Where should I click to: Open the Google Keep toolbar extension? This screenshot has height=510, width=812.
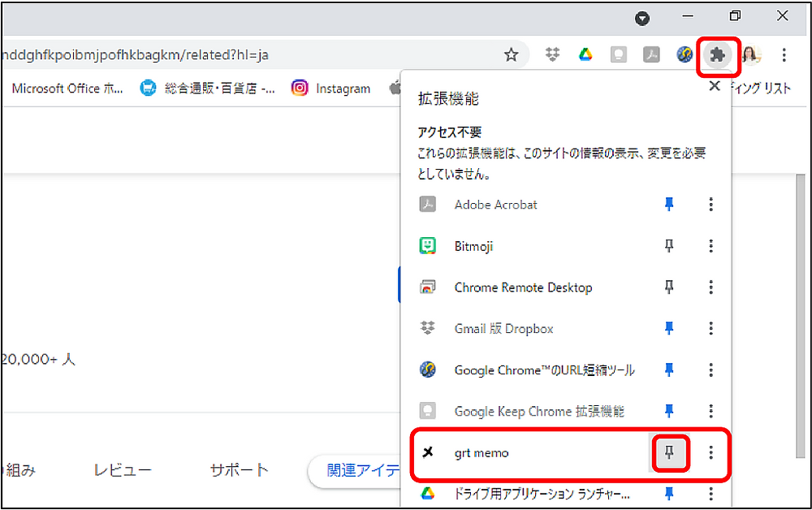click(618, 54)
